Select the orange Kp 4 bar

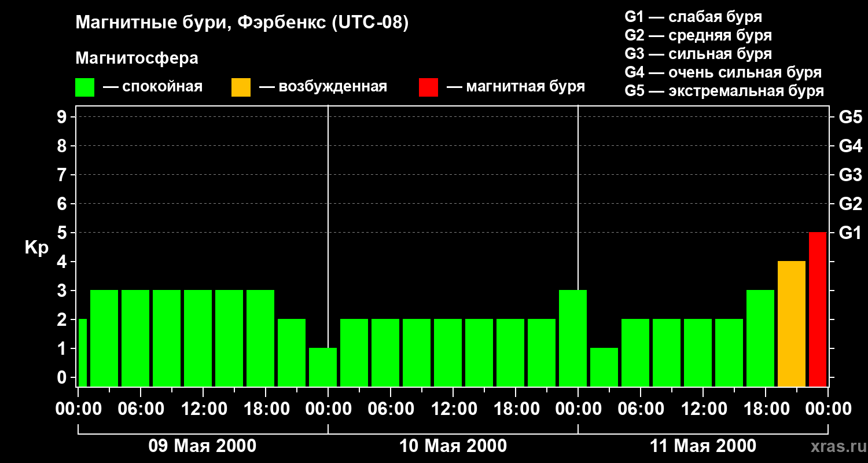pos(792,324)
